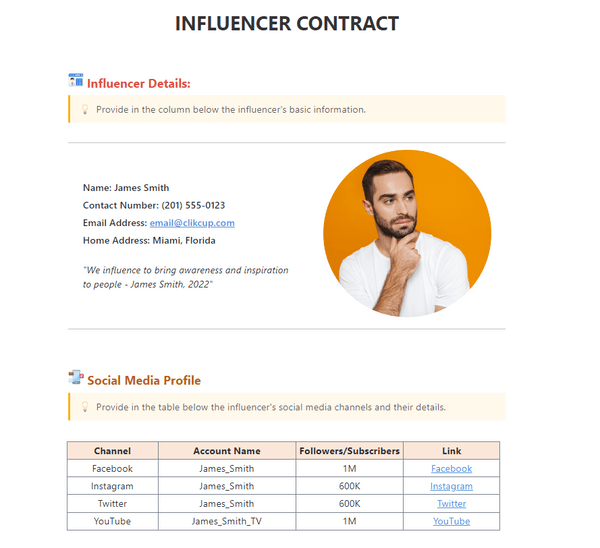
Task: Select the Account Name column header
Action: coord(227,451)
